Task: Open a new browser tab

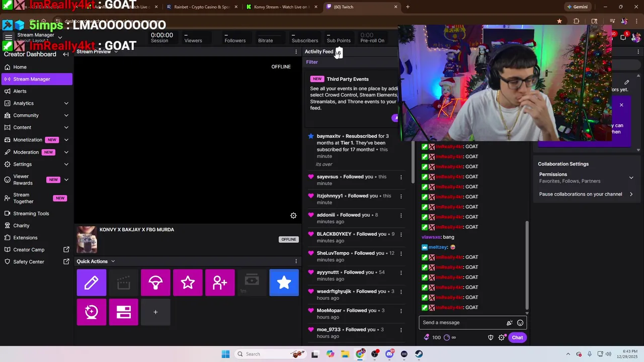Action: point(408,7)
